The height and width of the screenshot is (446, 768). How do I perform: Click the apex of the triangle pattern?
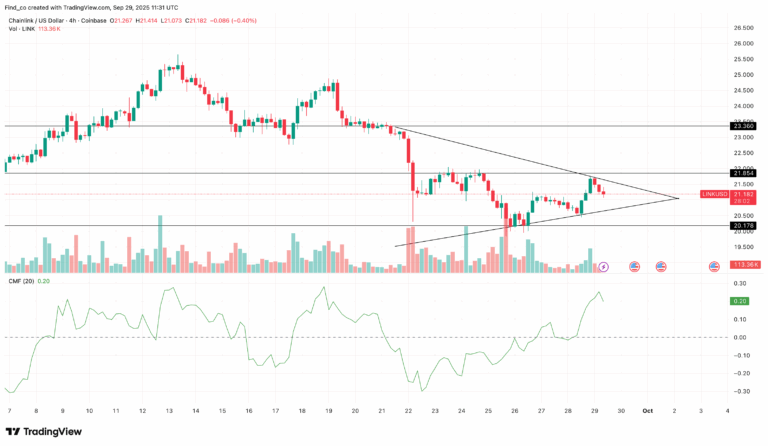tap(679, 197)
